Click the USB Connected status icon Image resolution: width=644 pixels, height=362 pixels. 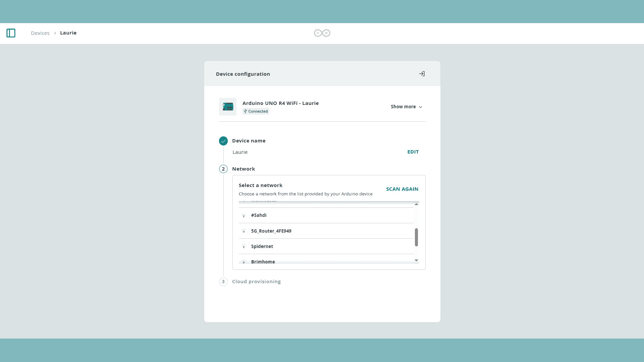point(245,111)
